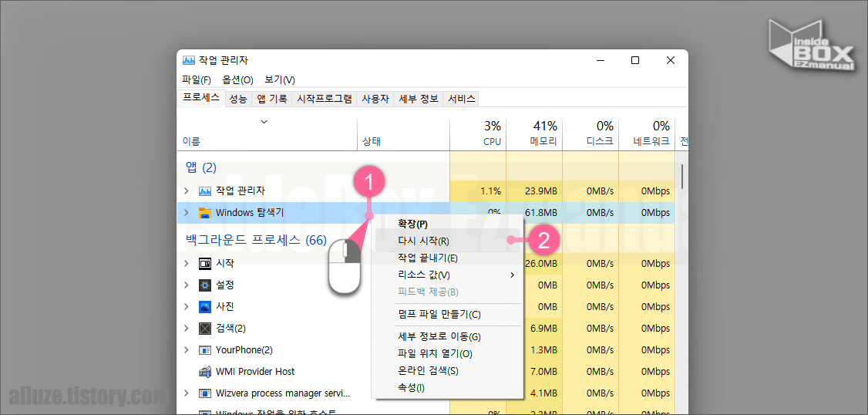The width and height of the screenshot is (868, 415).
Task: Close the Task Manager window
Action: click(x=671, y=60)
